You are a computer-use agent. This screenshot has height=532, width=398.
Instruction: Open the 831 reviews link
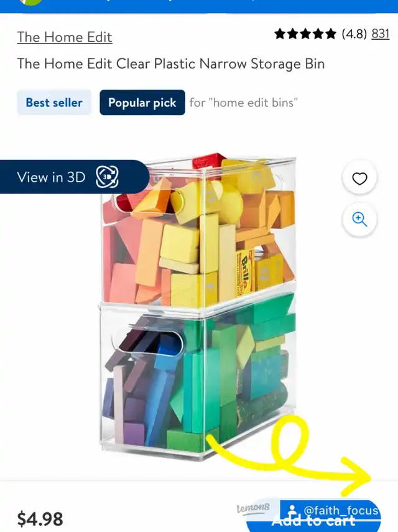[381, 34]
